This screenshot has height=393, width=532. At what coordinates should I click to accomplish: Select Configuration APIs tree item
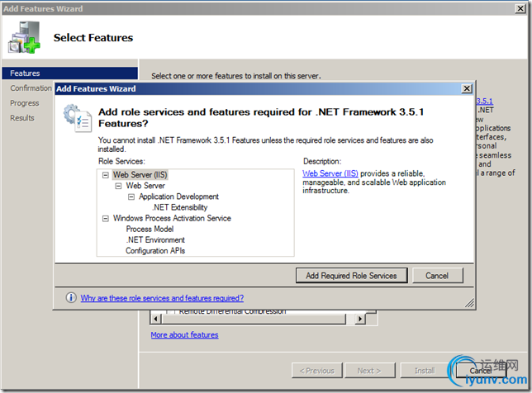(155, 250)
